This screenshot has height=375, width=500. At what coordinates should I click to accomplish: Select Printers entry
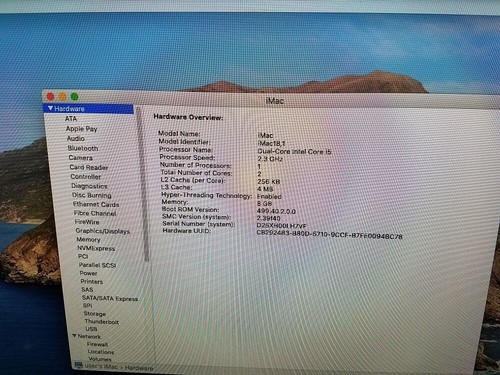pyautogui.click(x=92, y=281)
